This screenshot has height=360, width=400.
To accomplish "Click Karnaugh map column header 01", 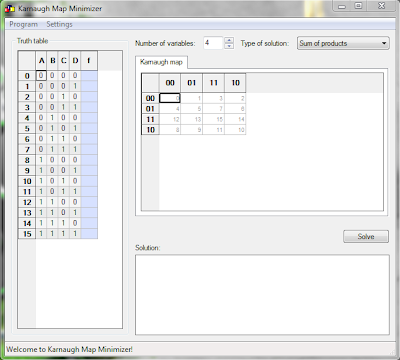I will pos(192,83).
